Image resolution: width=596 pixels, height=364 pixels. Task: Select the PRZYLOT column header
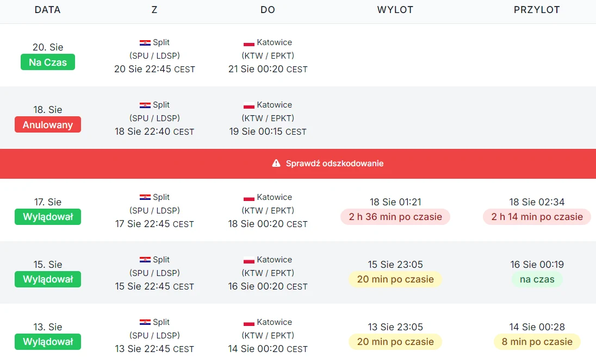537,10
